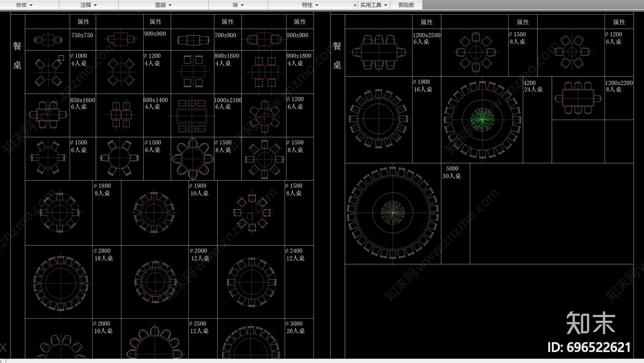Click the ø 1800 8人桌 label
Screen dimensions: 644x363
[102, 189]
